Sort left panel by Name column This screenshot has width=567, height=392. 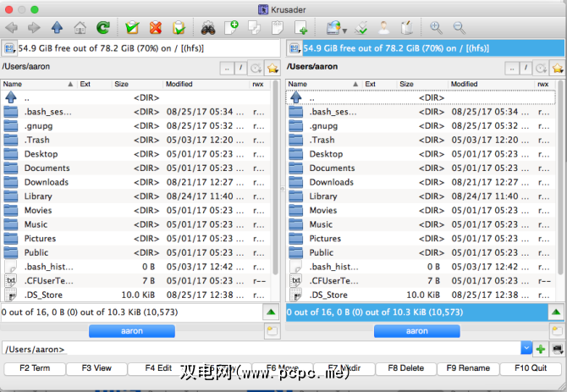coord(39,84)
